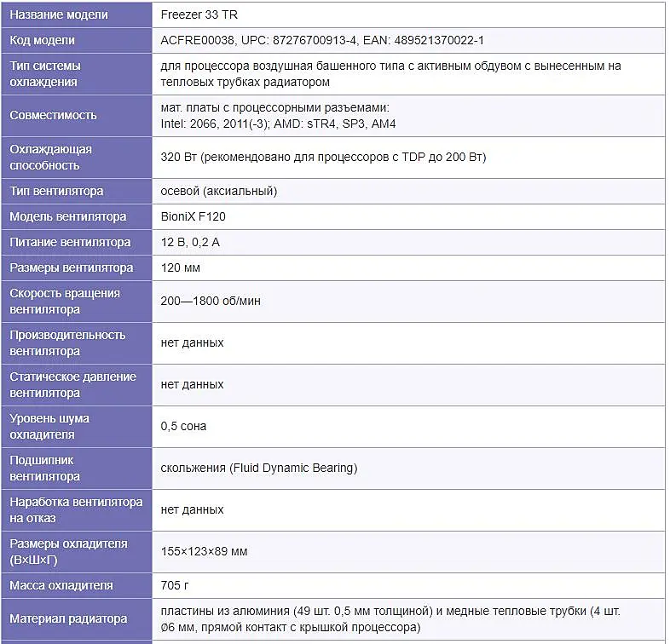Select the 'Модель вентилятора' label
The image size is (670, 644).
point(68,217)
